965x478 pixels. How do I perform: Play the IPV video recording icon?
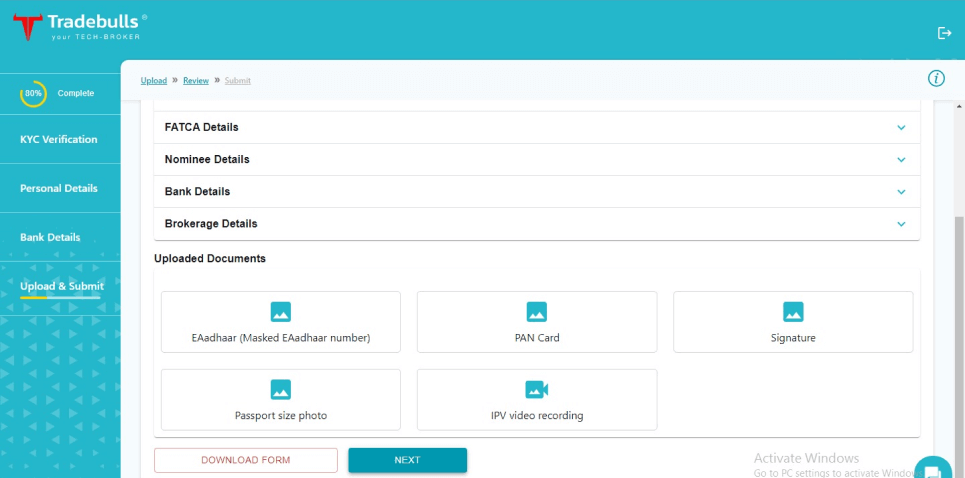pos(537,390)
